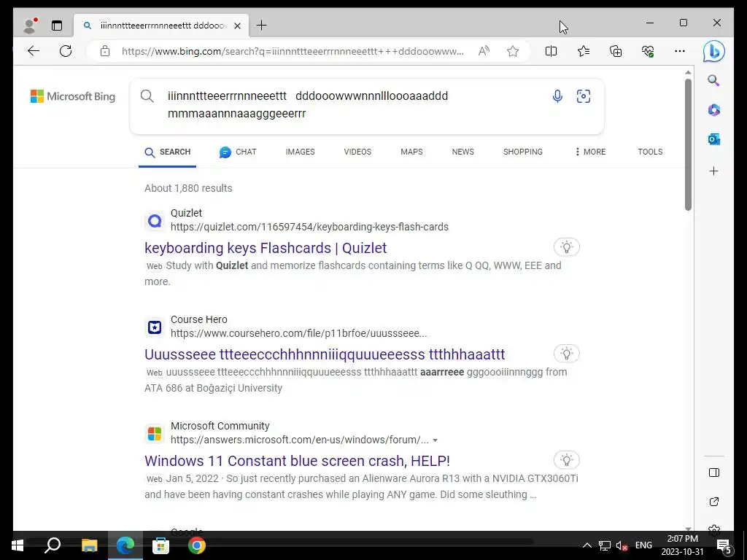Refresh the current page
Image resolution: width=747 pixels, height=560 pixels.
tap(66, 51)
